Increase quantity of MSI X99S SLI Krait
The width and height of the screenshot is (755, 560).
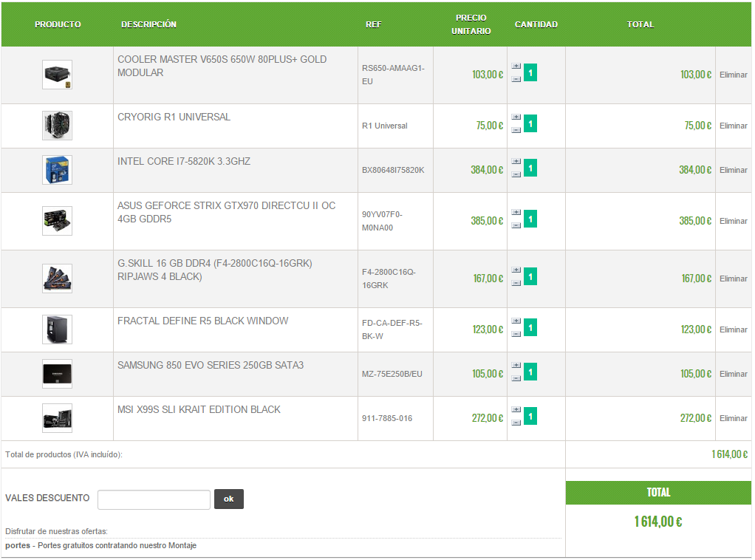[x=516, y=410]
